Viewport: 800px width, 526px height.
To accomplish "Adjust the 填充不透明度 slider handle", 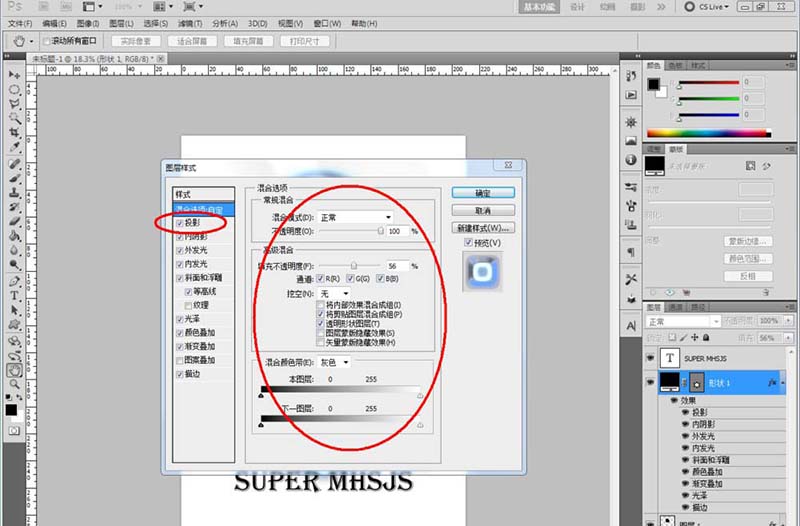I will click(354, 266).
